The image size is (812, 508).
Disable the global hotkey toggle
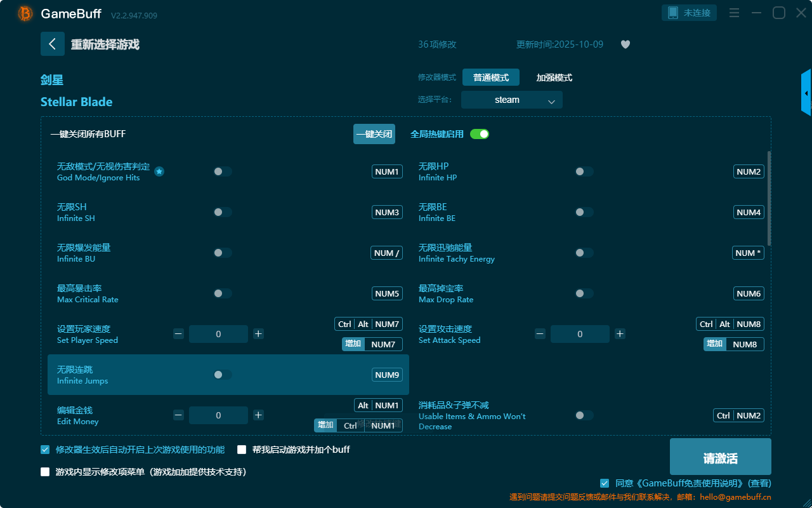[480, 134]
